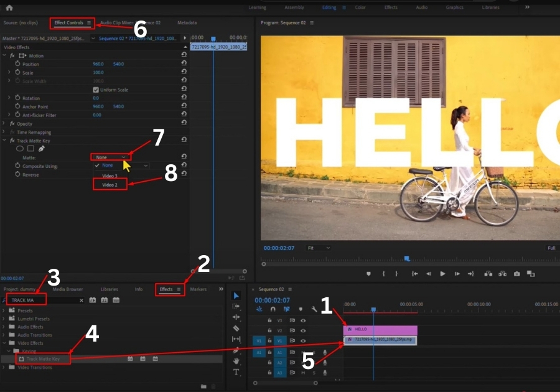Screen dimensions: 560x392
Task: Toggle animation stopwatch for Anchor Point
Action: click(x=17, y=106)
